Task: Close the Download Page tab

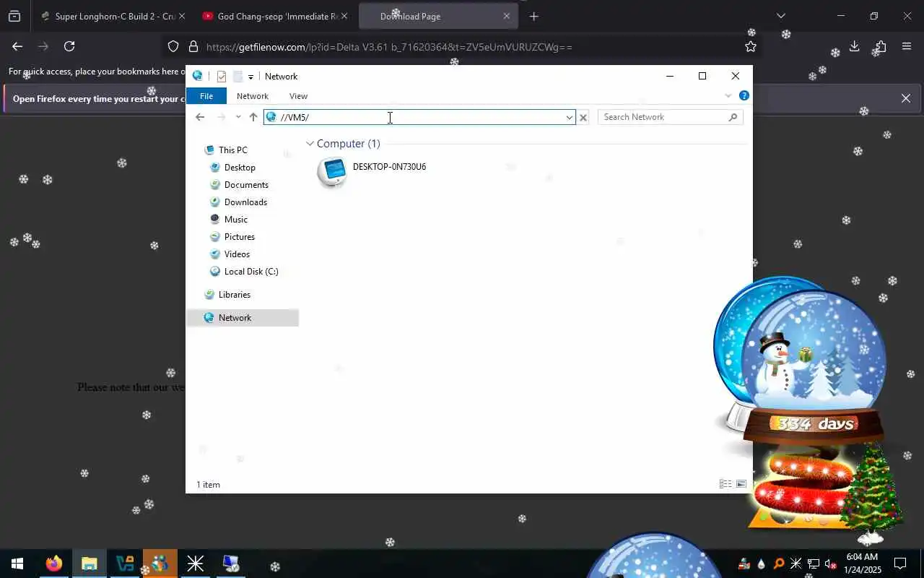Action: 506,16
